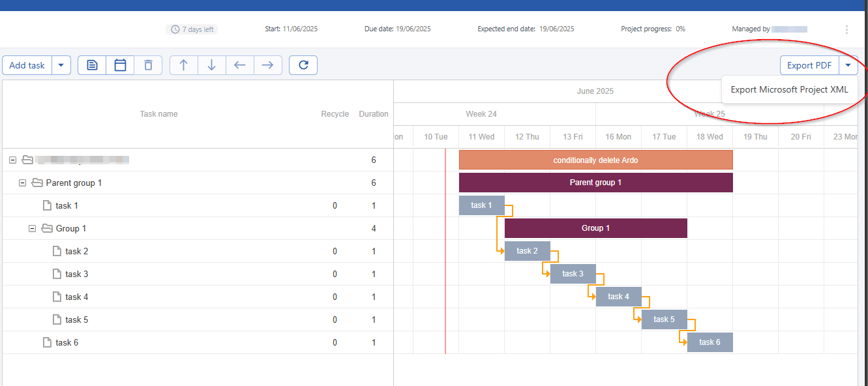Click the task details document icon in toolbar
The height and width of the screenshot is (386, 868).
tap(92, 65)
